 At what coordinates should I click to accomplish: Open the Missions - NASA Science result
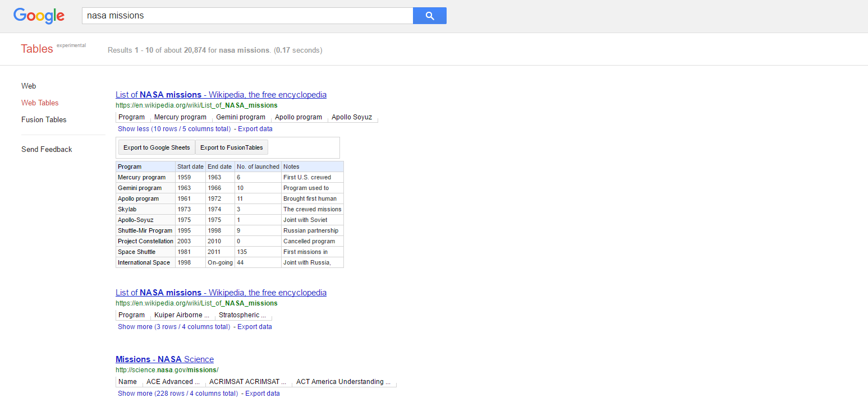[164, 359]
